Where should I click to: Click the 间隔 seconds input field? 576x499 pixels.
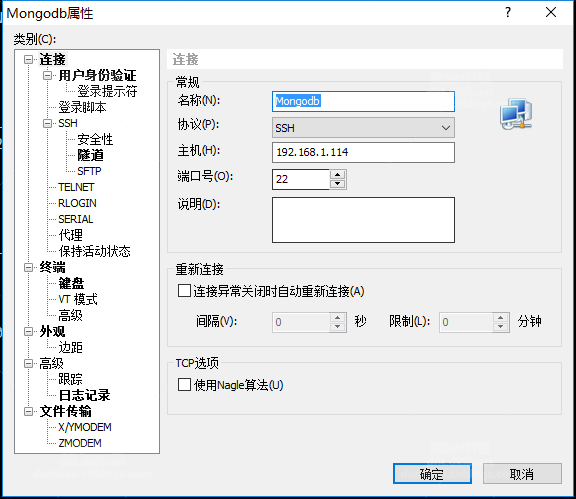pyautogui.click(x=301, y=322)
